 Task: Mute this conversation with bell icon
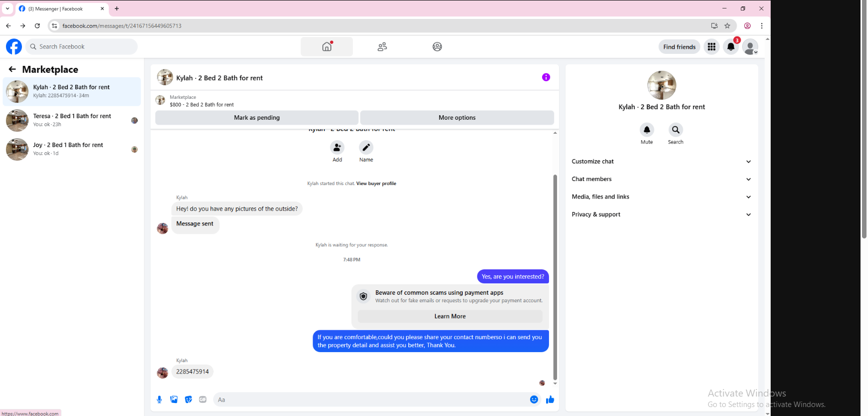647,130
